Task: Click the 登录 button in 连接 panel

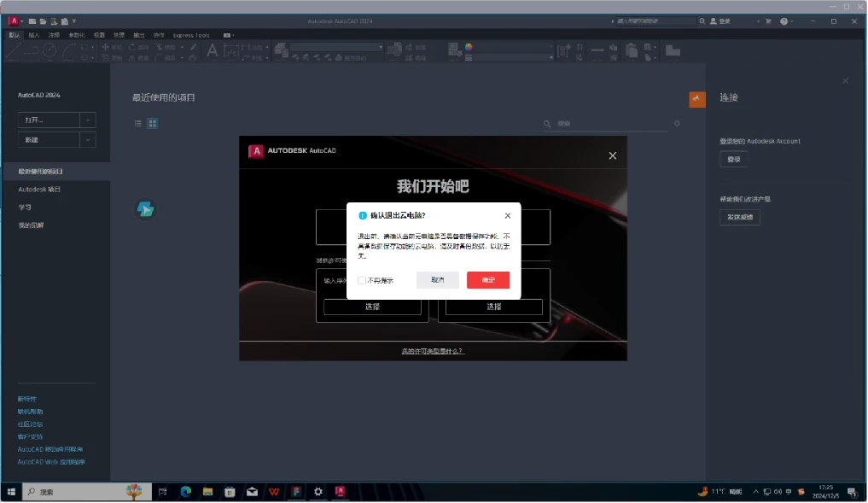Action: click(733, 160)
